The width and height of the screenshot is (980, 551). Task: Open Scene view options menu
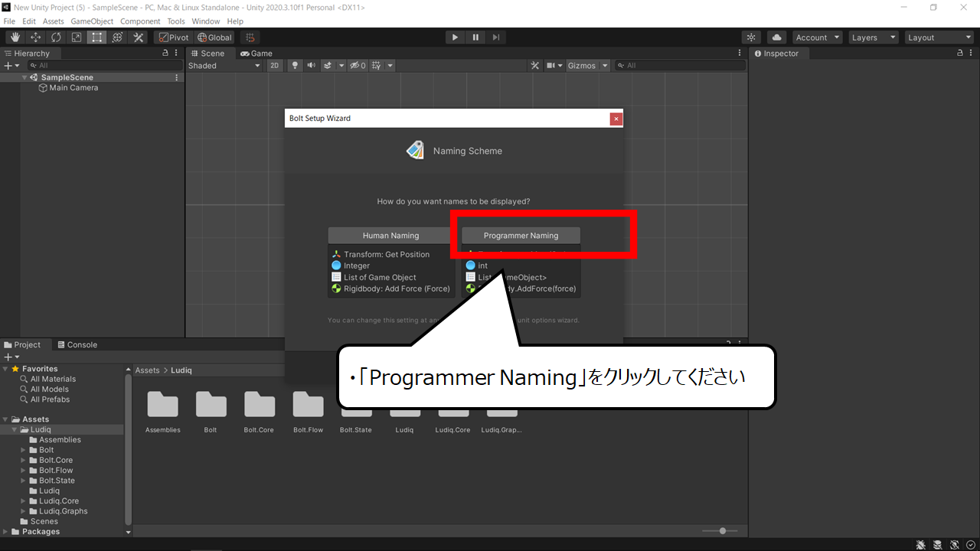740,54
